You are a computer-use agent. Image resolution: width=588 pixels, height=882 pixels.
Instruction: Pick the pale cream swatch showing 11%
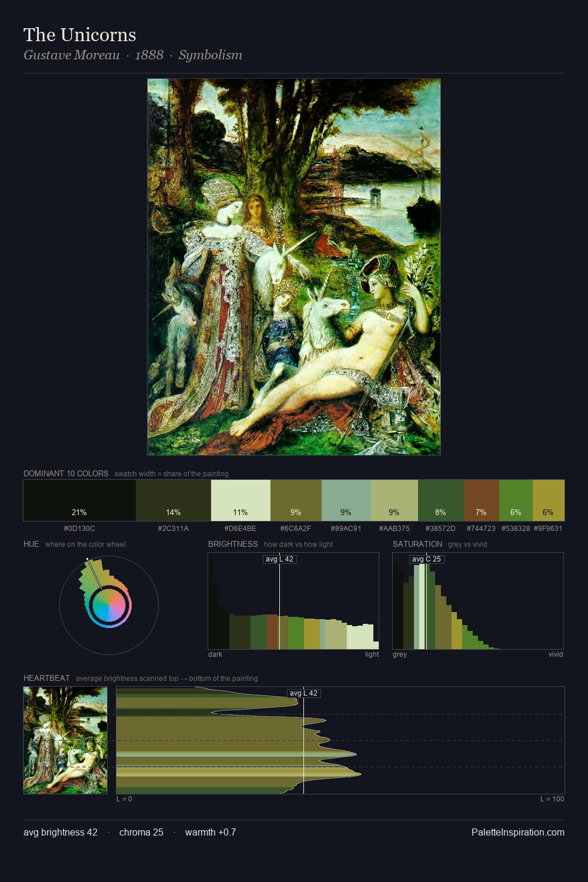click(240, 500)
